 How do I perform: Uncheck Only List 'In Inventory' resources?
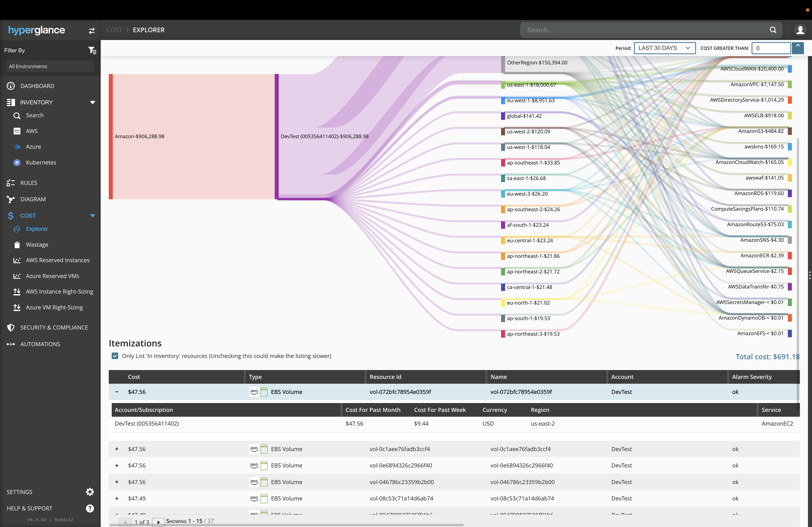(x=115, y=356)
